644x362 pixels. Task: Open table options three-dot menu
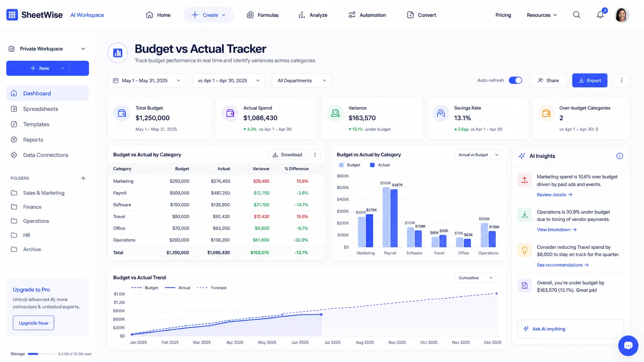[315, 155]
